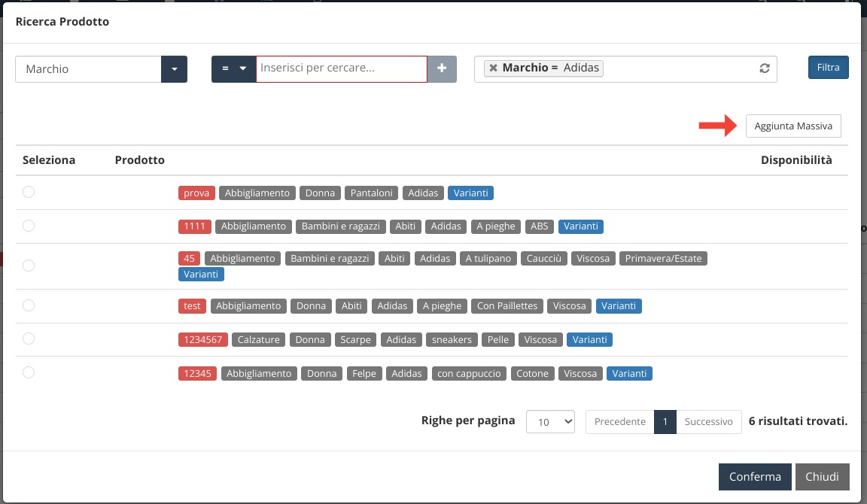Click the Inserisci per cercare search field

pyautogui.click(x=342, y=68)
